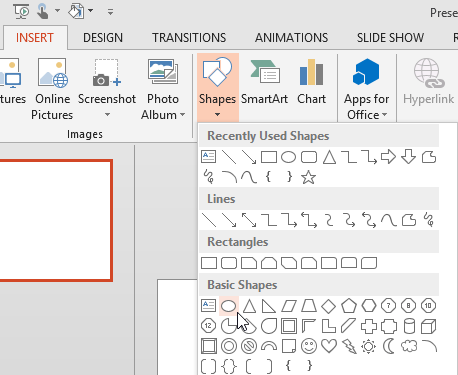Pick the Cube shape
The height and width of the screenshot is (375, 458).
[428, 326]
